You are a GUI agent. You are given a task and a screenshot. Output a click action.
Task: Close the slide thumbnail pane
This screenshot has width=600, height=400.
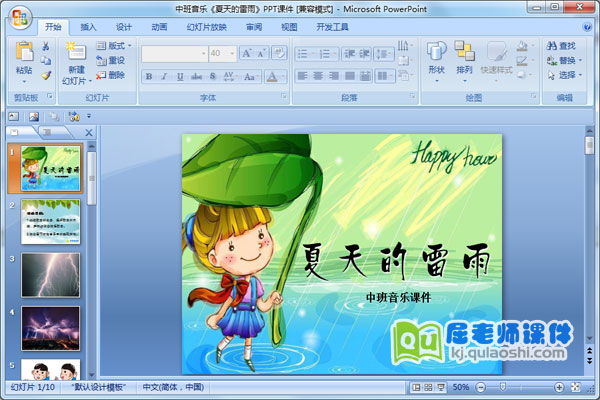(89, 133)
